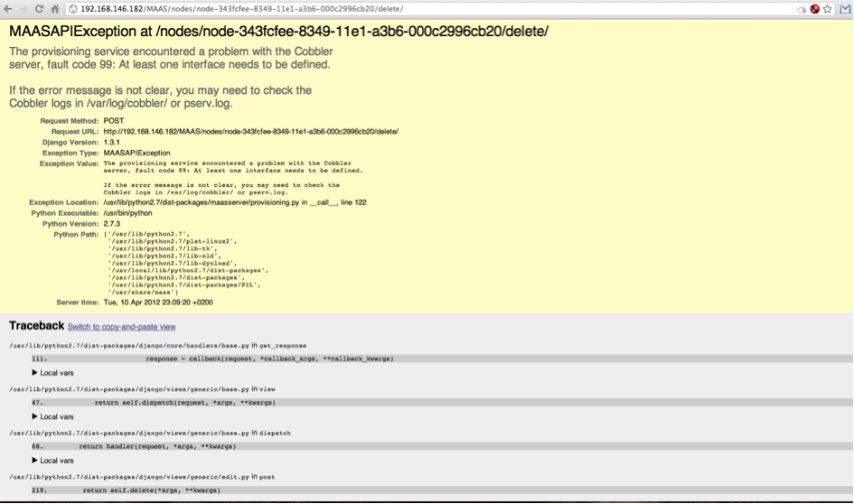Screen dimensions: 854x504
Task: Go forward with the browser forward arrow
Action: pyautogui.click(x=23, y=9)
